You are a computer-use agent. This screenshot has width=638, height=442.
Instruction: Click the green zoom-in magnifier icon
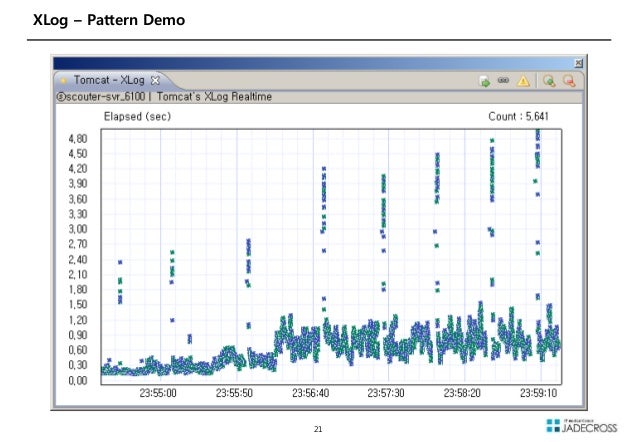(x=548, y=80)
